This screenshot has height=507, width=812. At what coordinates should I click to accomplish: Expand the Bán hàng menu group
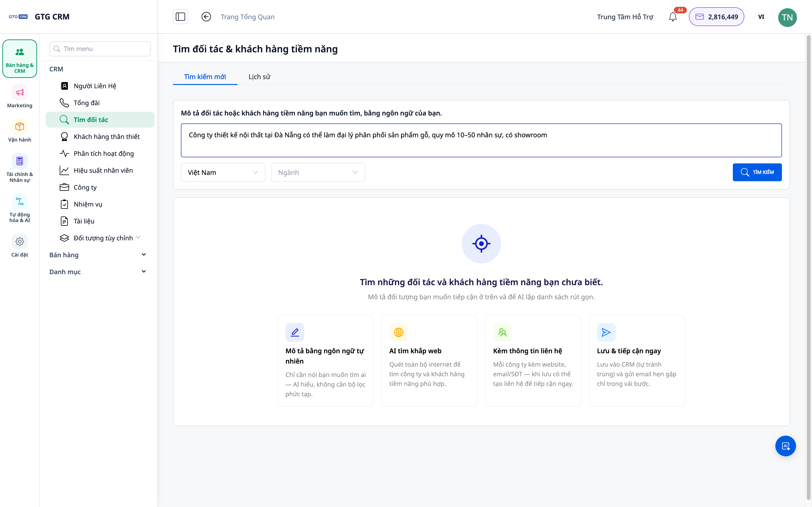tap(98, 255)
